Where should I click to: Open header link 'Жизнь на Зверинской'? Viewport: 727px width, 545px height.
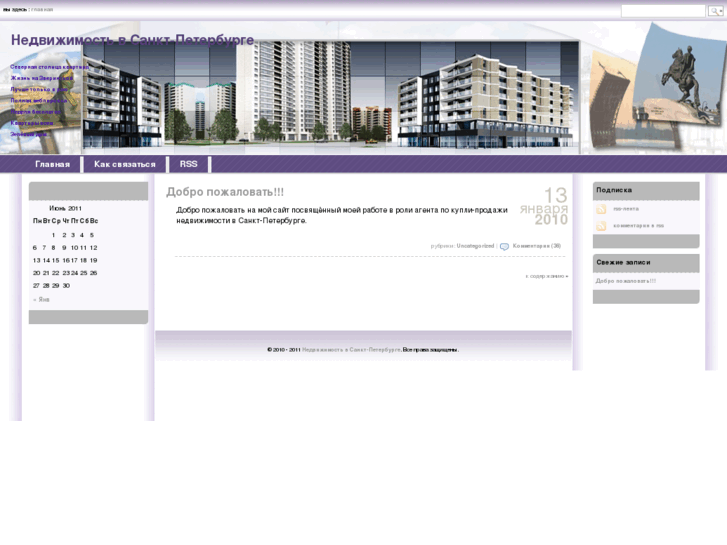tap(41, 78)
